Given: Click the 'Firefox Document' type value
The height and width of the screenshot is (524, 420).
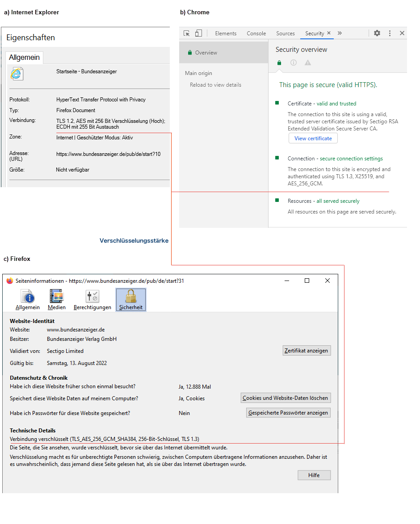Looking at the screenshot, I should [x=76, y=110].
